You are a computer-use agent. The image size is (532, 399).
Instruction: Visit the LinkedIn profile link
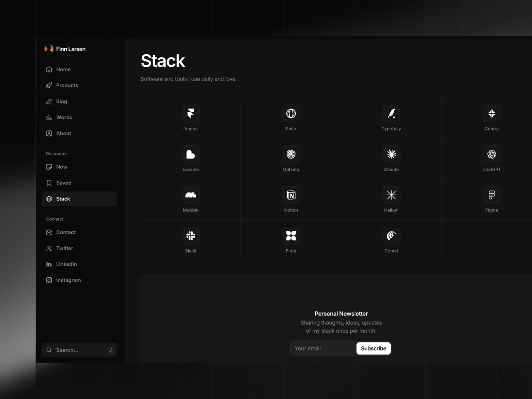click(x=79, y=264)
